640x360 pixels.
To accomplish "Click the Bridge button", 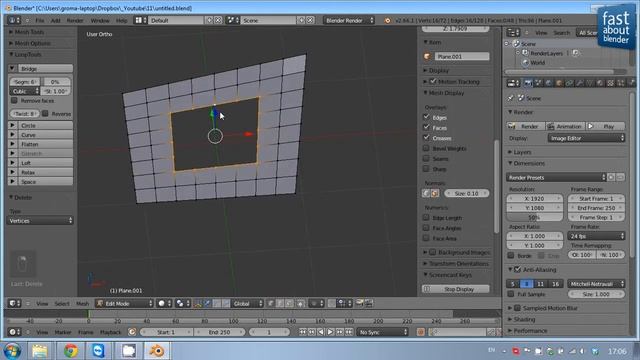I will click(45, 68).
